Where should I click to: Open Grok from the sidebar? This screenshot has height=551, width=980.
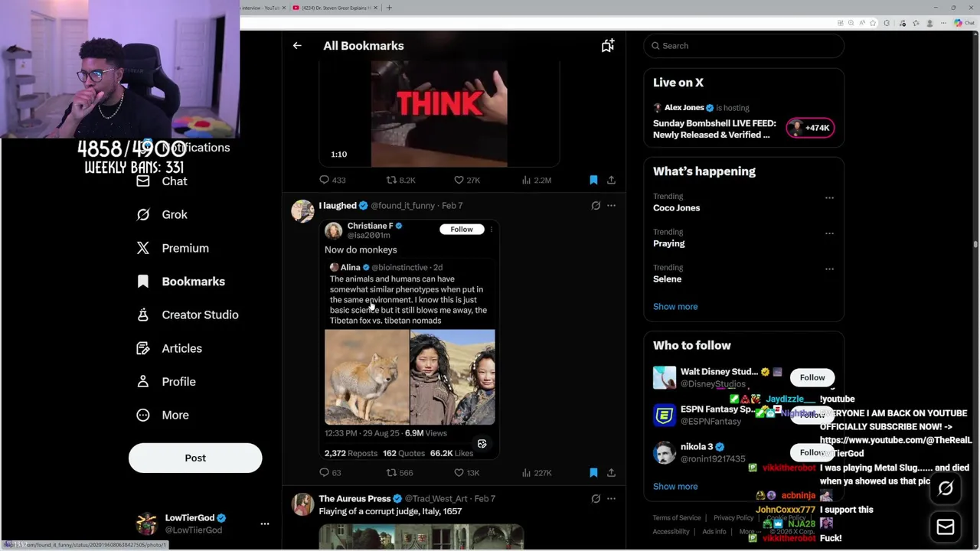pyautogui.click(x=174, y=215)
